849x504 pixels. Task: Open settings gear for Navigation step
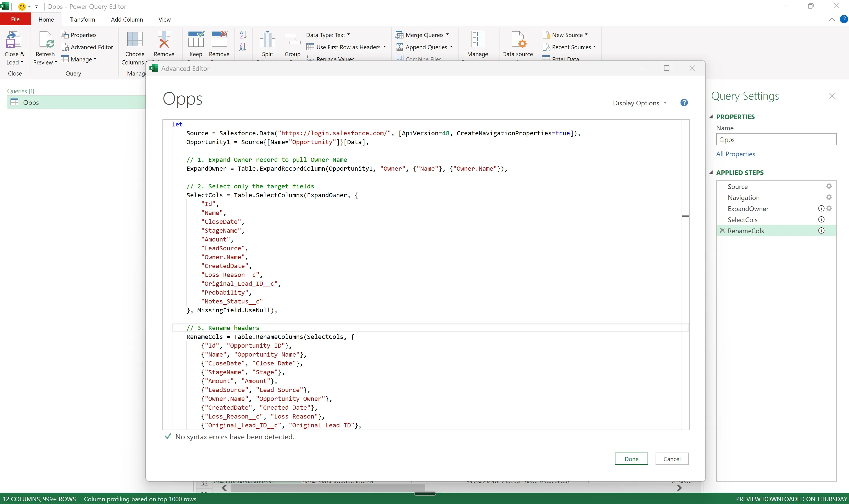tap(829, 197)
